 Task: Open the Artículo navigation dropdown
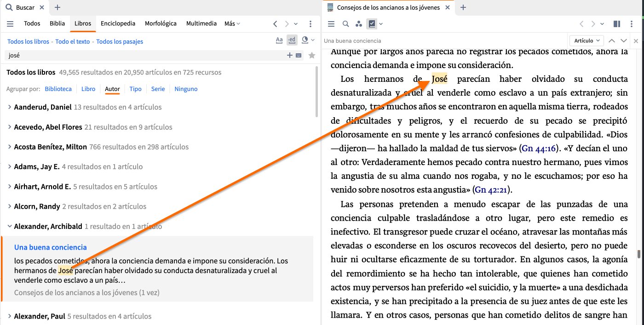click(586, 40)
